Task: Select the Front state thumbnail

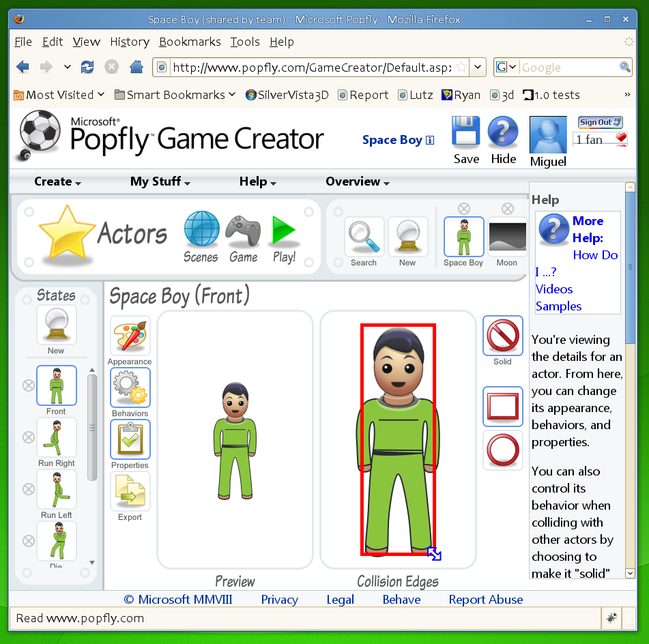Action: (x=57, y=385)
